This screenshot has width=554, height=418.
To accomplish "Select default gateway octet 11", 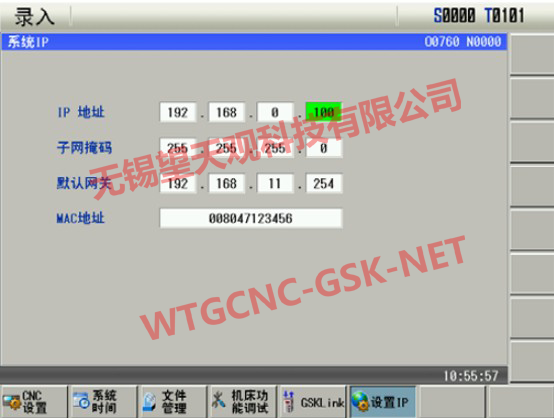I will click(275, 183).
